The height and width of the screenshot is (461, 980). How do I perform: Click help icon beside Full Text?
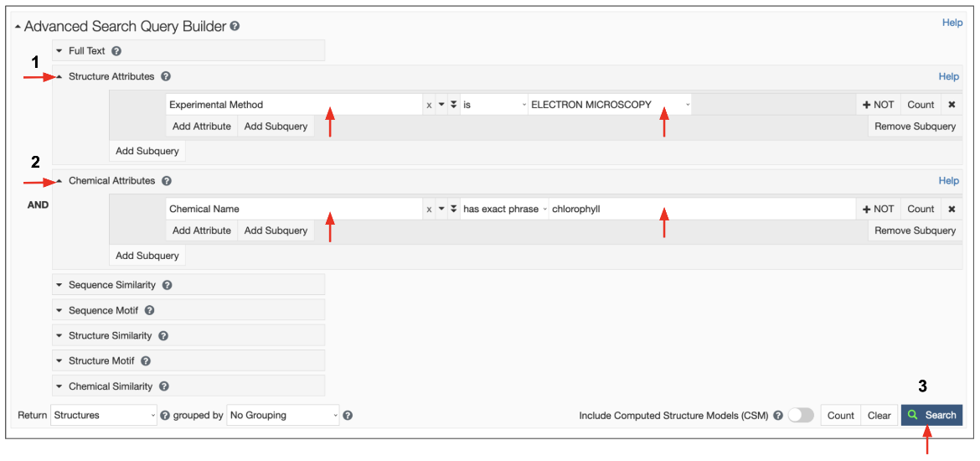116,51
